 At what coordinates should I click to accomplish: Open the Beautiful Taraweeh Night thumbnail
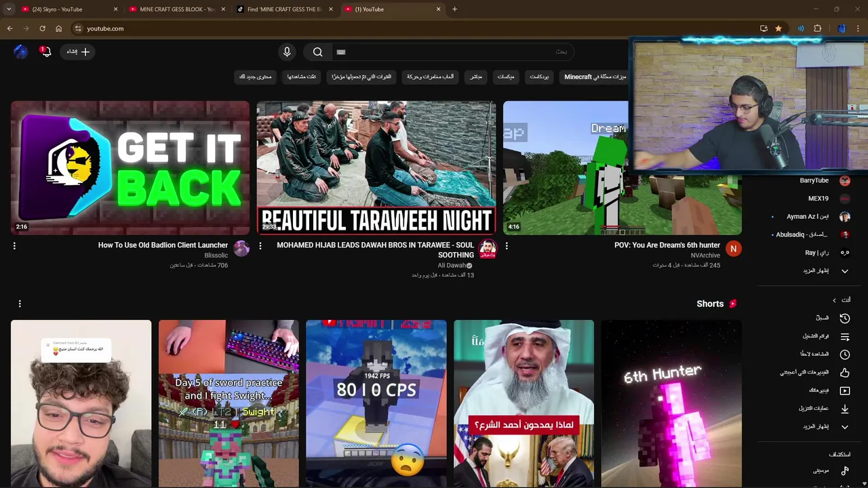point(376,167)
